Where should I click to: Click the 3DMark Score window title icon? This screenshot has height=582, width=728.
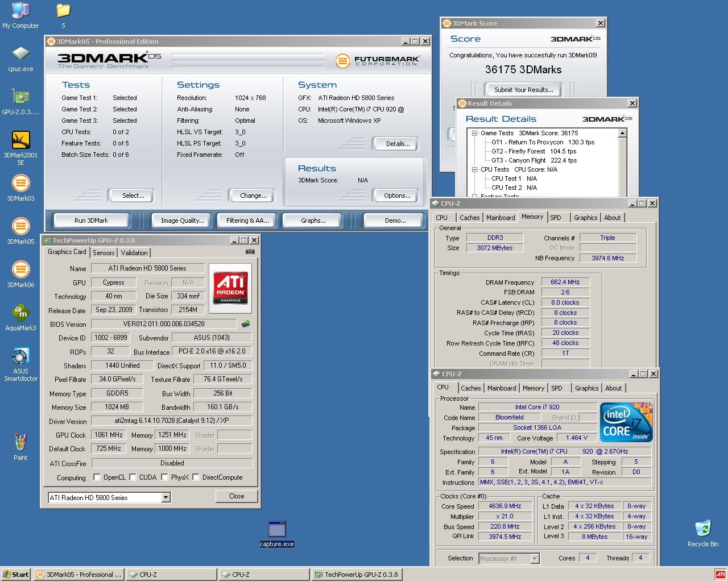(x=447, y=23)
